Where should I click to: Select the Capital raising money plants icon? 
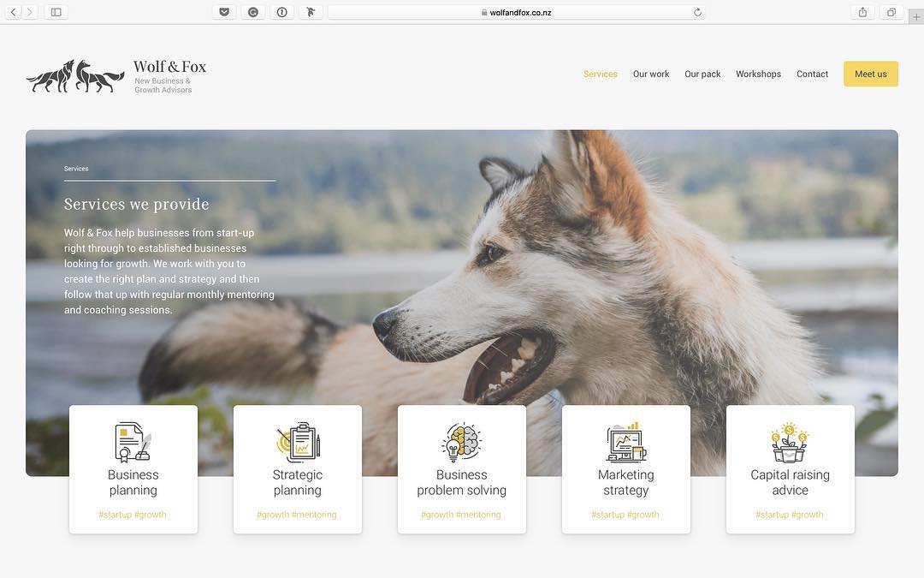click(x=790, y=442)
